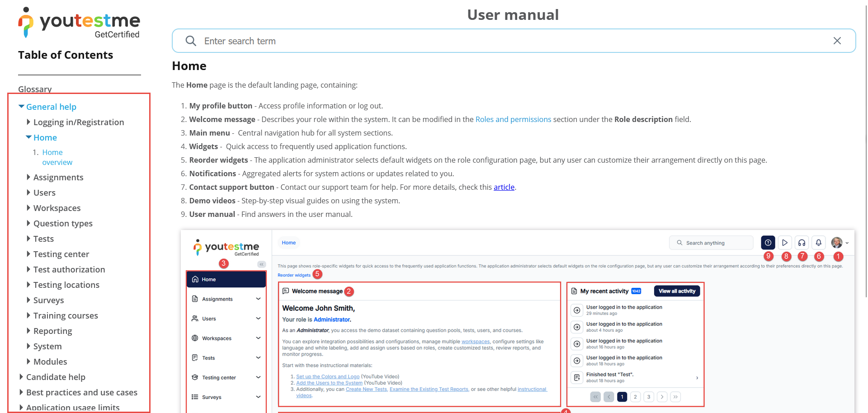Screen dimensions: 868x413
Task: Clear search with the X icon
Action: pos(837,41)
